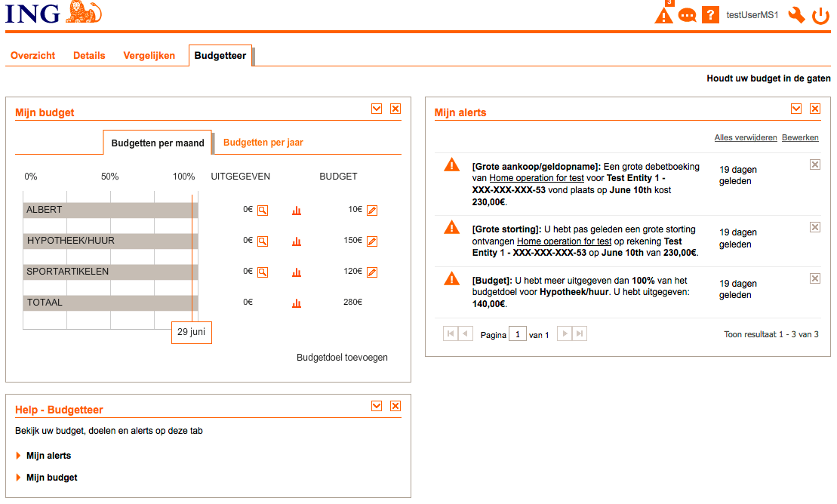Open the alerts warning icon in header
Screen dimensions: 837x504
pyautogui.click(x=663, y=15)
